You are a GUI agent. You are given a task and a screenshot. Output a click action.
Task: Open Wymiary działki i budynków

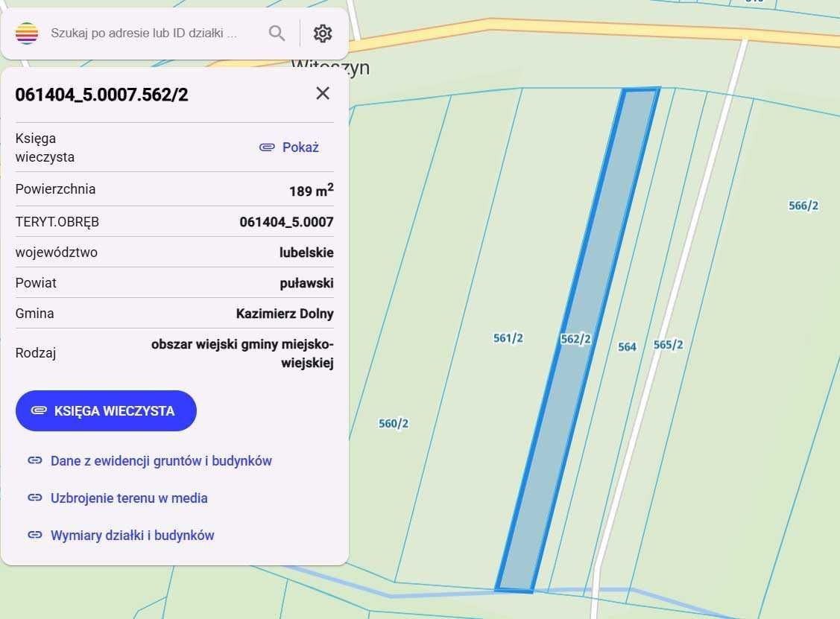pos(133,535)
